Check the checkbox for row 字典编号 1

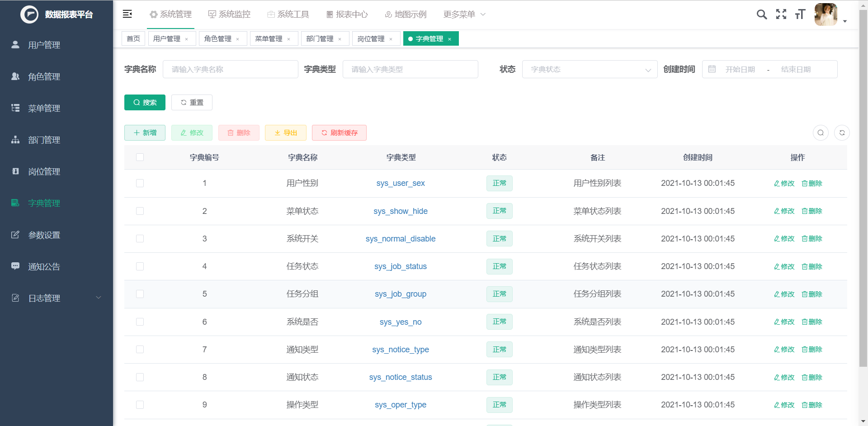(140, 183)
